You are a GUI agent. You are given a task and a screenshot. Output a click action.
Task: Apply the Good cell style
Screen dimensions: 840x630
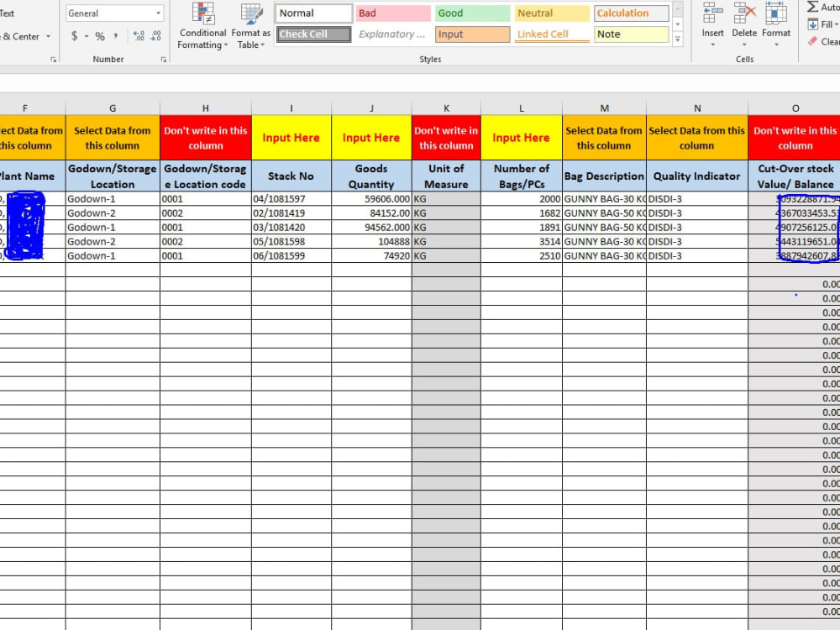[x=472, y=13]
